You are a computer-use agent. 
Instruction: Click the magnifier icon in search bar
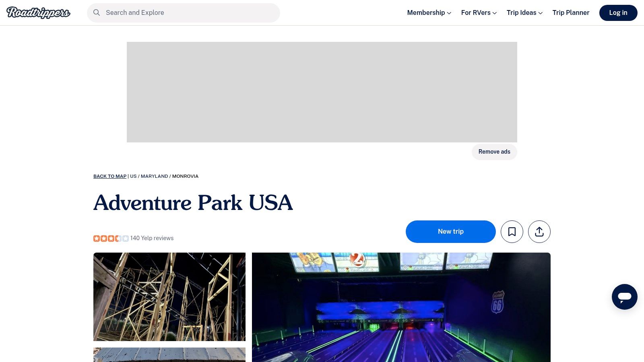[97, 12]
